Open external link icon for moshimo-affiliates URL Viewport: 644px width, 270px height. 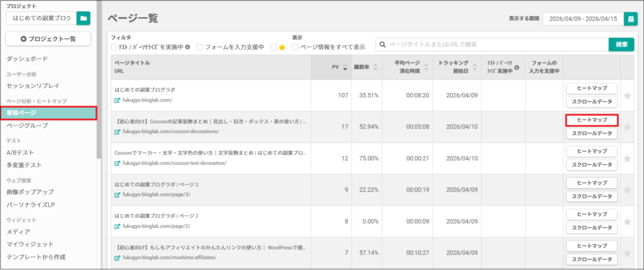tap(117, 257)
